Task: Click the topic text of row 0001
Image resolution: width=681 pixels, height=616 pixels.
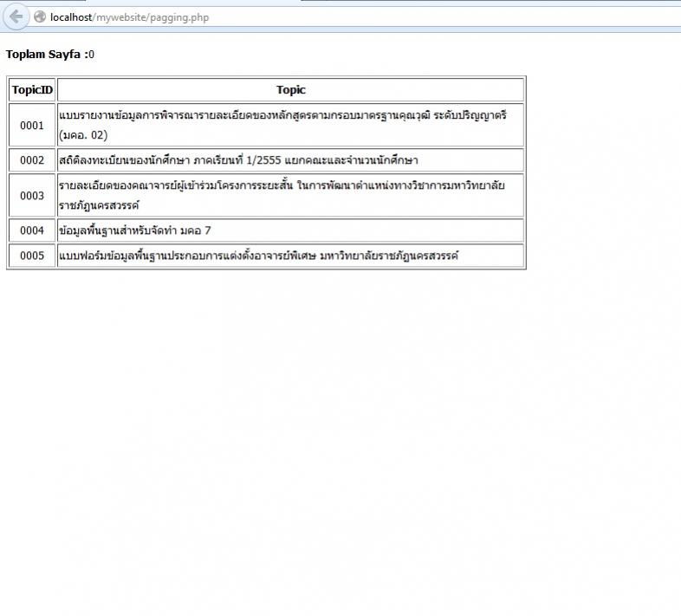Action: tap(282, 125)
